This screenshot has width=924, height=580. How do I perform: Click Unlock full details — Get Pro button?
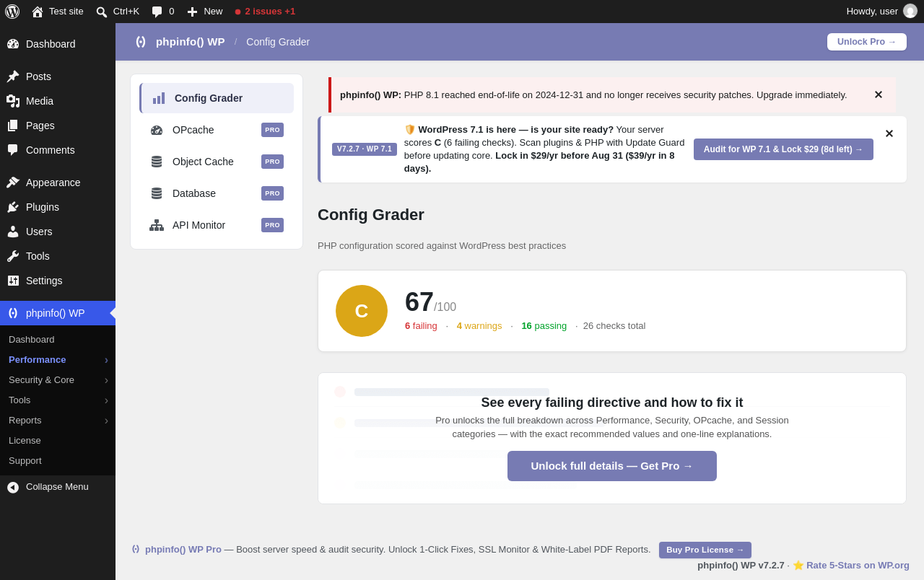[x=612, y=466]
